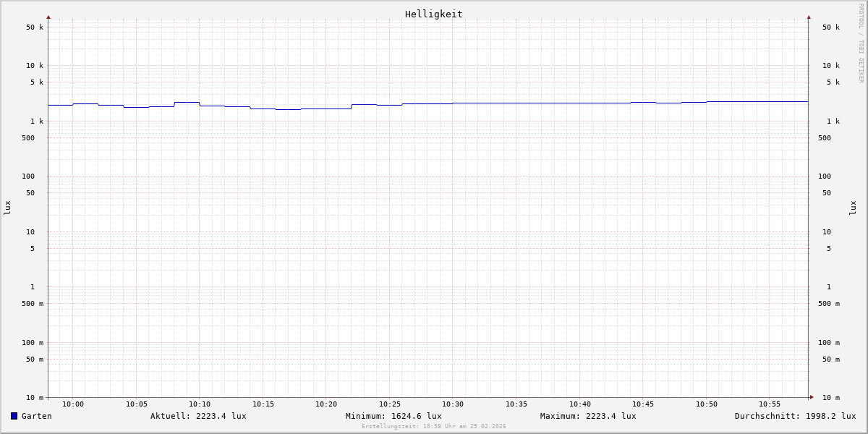Click the right vertical lux axis title
The image size is (868, 434).
tap(853, 208)
